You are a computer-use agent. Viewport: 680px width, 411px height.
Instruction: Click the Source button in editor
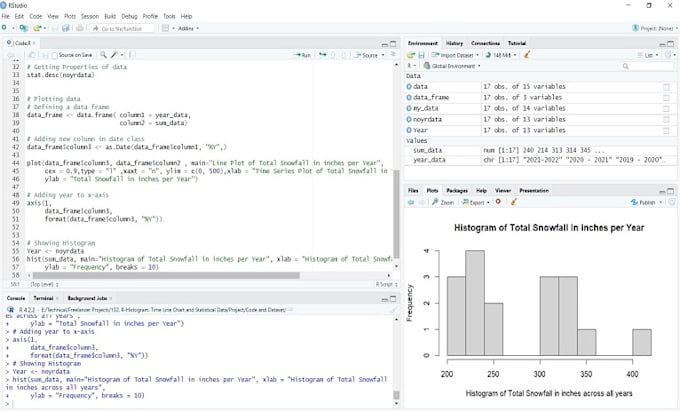(x=366, y=55)
